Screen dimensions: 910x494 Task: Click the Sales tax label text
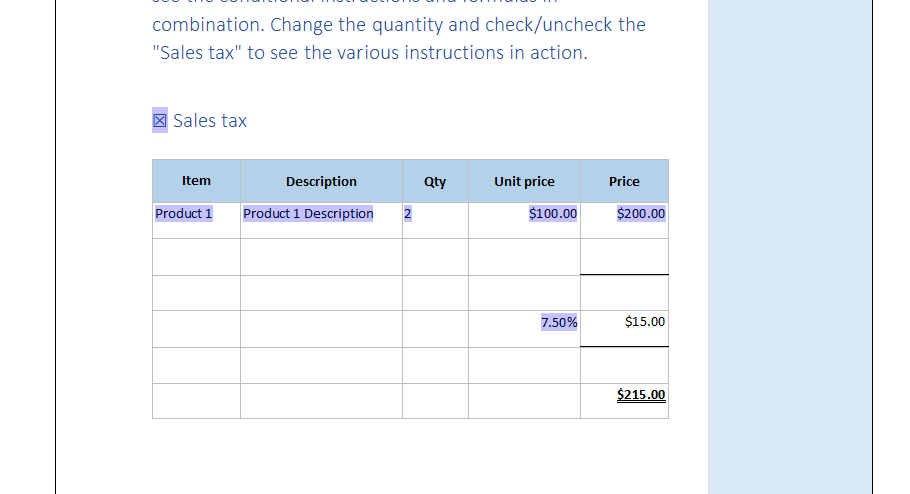pos(210,121)
